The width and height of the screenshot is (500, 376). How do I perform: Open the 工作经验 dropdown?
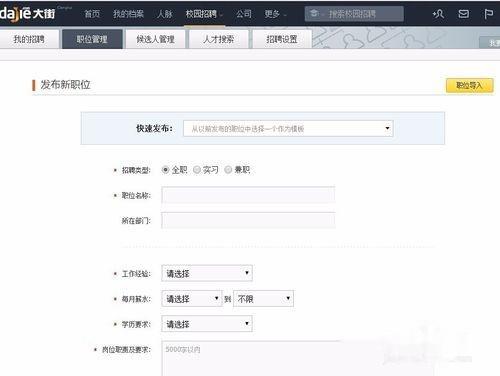click(x=207, y=274)
